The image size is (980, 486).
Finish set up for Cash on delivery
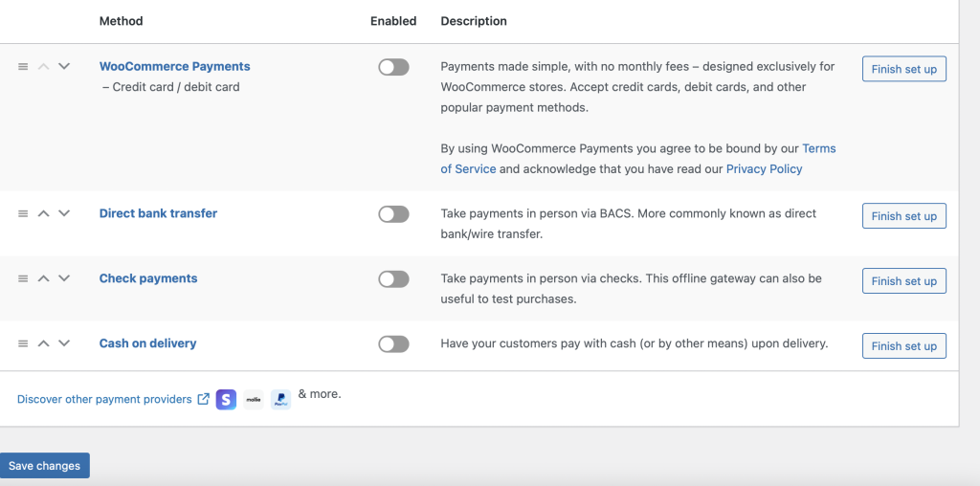(903, 345)
